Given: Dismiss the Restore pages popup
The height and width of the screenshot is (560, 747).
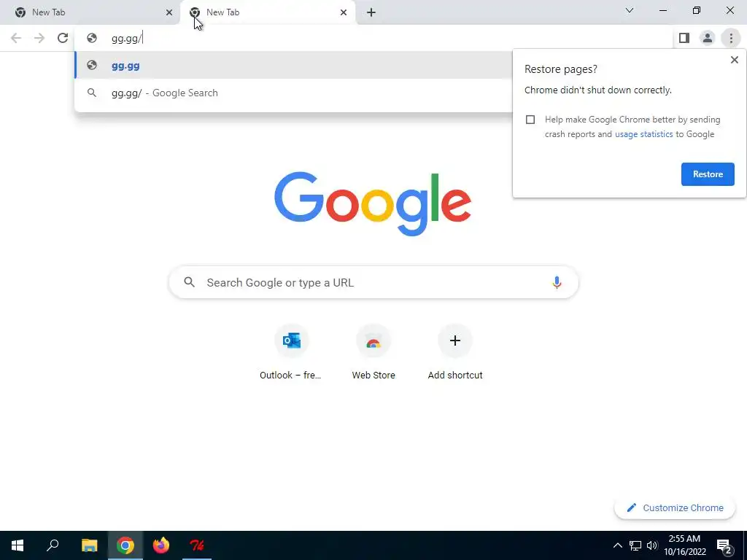Looking at the screenshot, I should (734, 60).
